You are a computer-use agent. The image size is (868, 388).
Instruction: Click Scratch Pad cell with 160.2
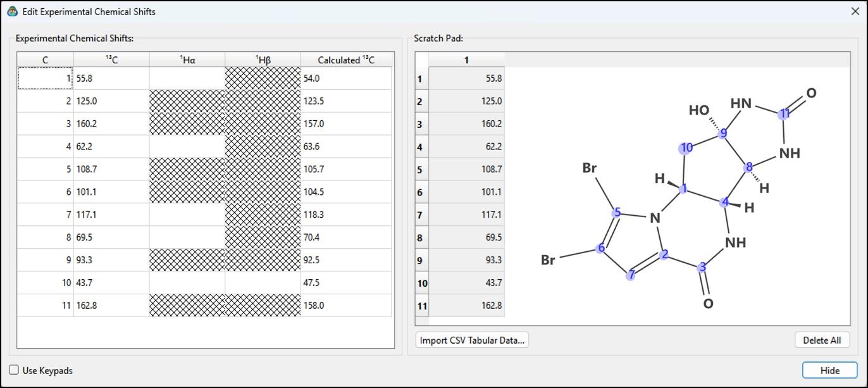coord(466,124)
